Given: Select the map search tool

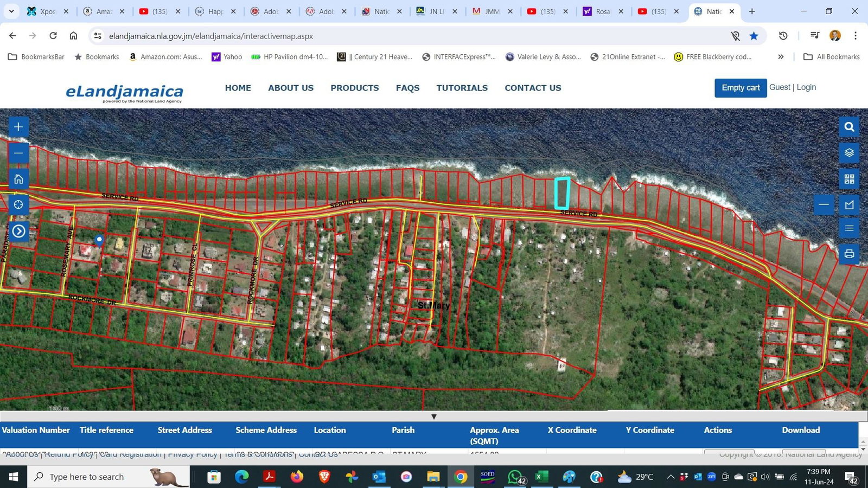Looking at the screenshot, I should pyautogui.click(x=849, y=127).
